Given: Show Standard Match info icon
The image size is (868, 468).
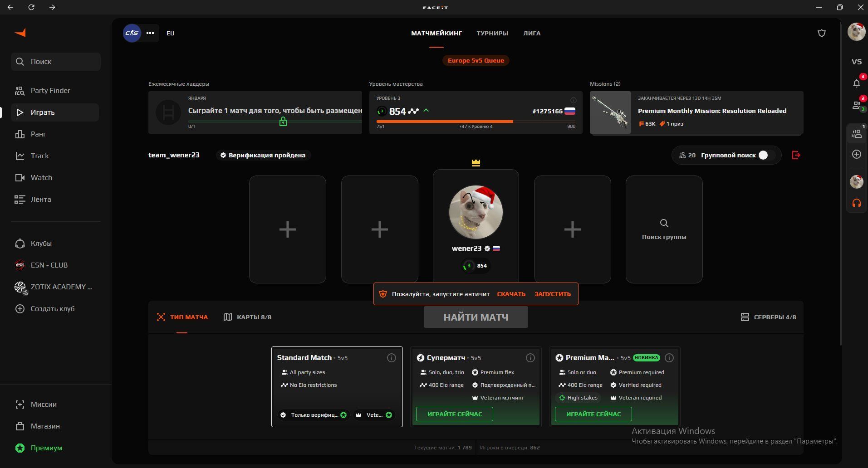Looking at the screenshot, I should pyautogui.click(x=391, y=358).
